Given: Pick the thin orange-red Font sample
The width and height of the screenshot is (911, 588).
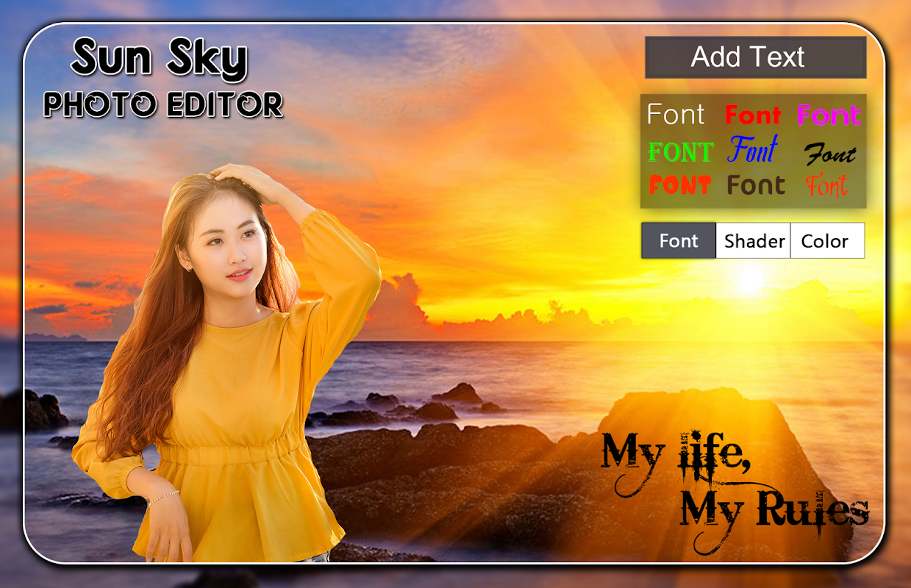Looking at the screenshot, I should (x=826, y=185).
